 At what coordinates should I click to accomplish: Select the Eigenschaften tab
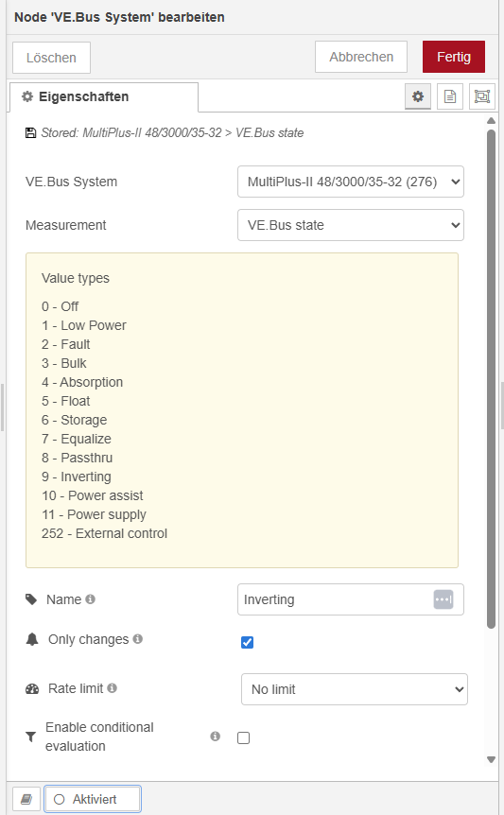click(104, 96)
